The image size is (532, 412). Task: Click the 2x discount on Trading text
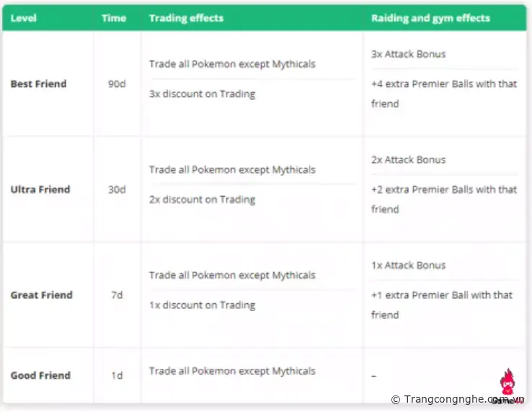(x=202, y=200)
